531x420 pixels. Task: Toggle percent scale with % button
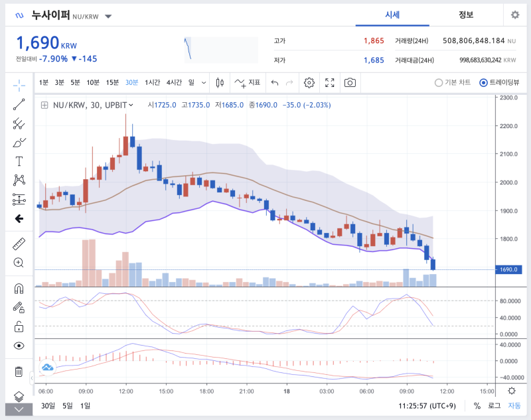click(x=477, y=405)
